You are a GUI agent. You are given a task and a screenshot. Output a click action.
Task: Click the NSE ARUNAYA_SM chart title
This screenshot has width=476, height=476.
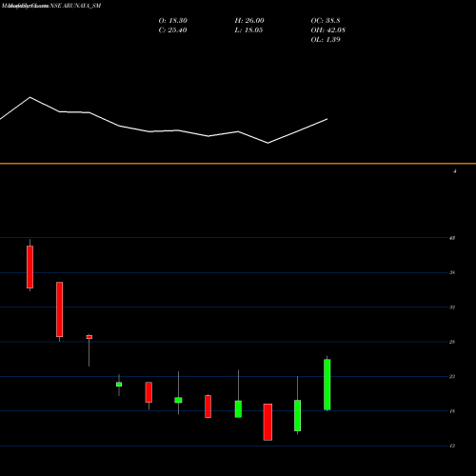pos(75,6)
